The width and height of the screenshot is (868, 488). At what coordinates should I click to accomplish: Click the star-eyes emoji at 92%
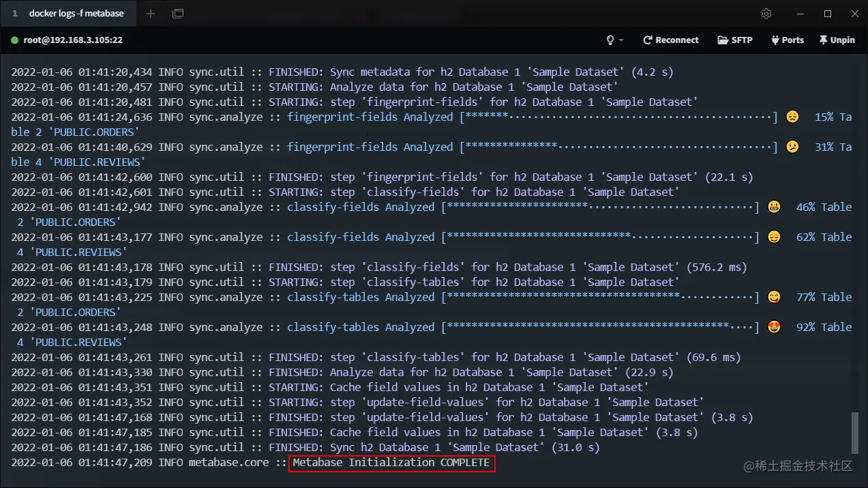774,327
